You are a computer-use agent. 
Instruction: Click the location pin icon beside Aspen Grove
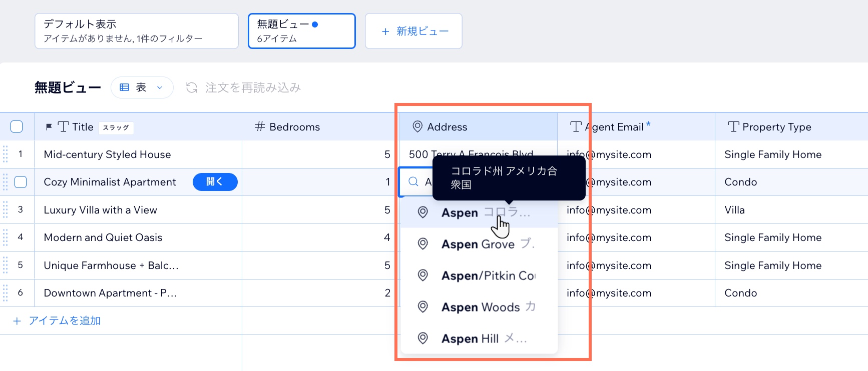423,244
